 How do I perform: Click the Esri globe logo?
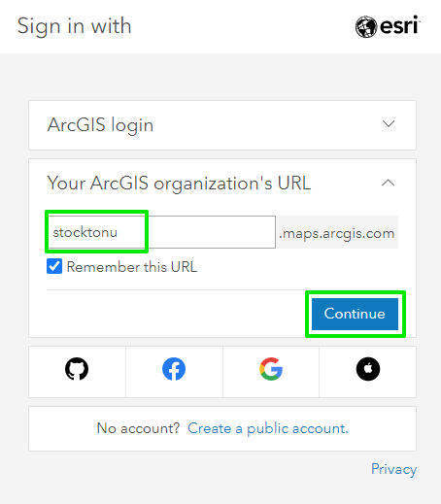tap(366, 26)
